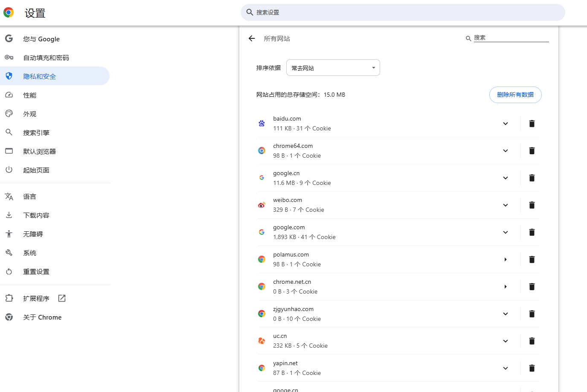The width and height of the screenshot is (587, 392).
Task: Open the 常去网站 sort dropdown
Action: (333, 68)
